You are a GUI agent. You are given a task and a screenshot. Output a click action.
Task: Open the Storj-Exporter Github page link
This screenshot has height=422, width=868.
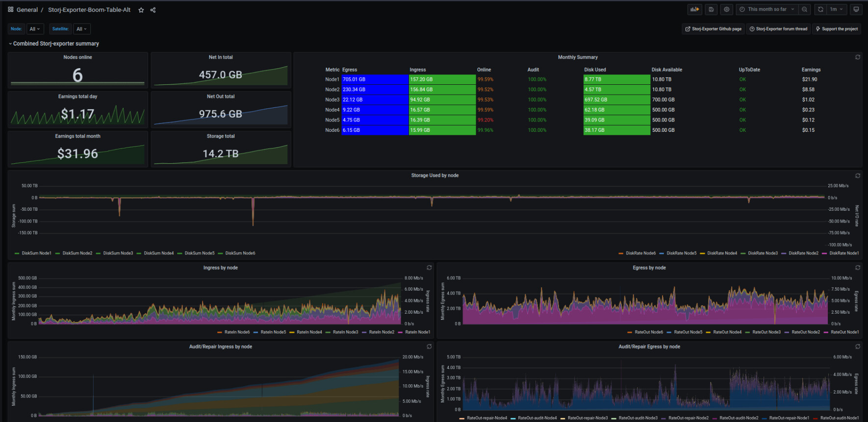click(x=713, y=29)
